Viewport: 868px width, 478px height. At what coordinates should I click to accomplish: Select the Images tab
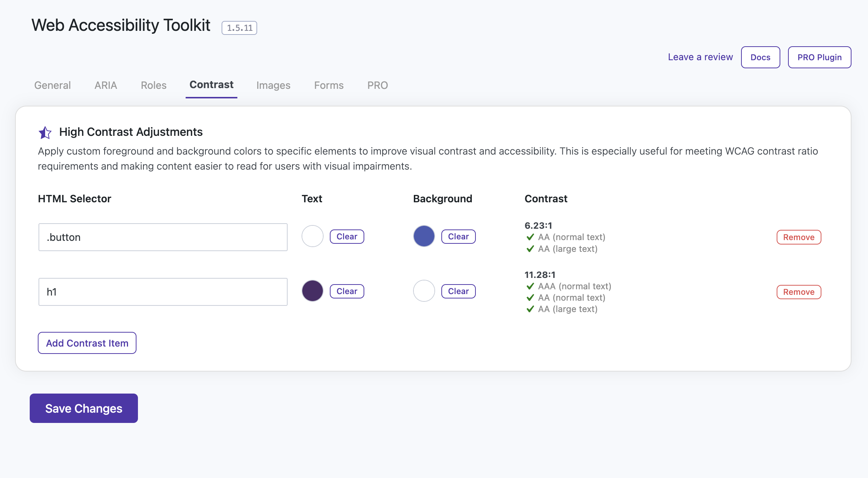pos(273,85)
